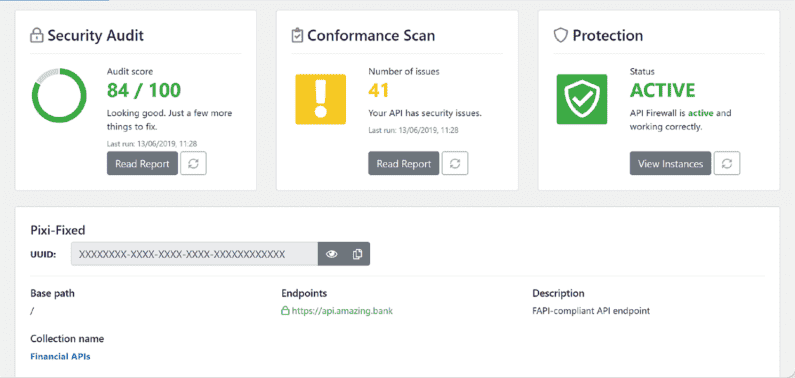Click the ACTIVE status text
The height and width of the screenshot is (378, 795).
(662, 90)
